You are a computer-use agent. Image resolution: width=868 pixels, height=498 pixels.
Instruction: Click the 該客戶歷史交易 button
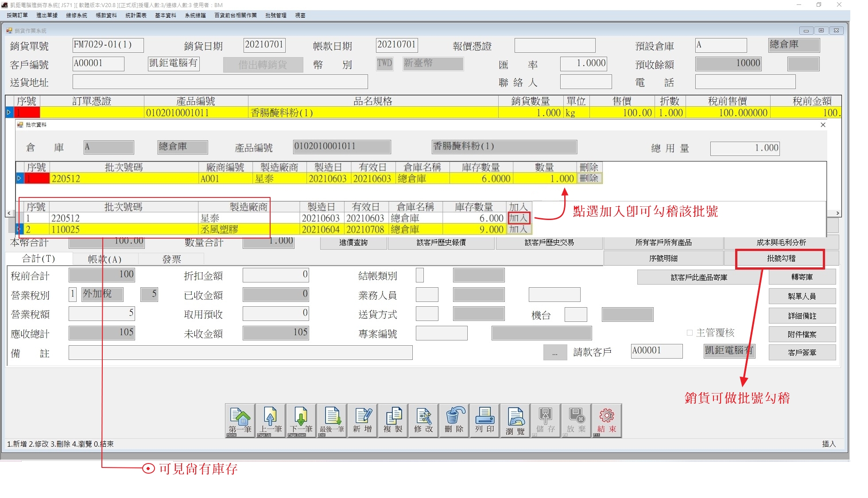549,242
